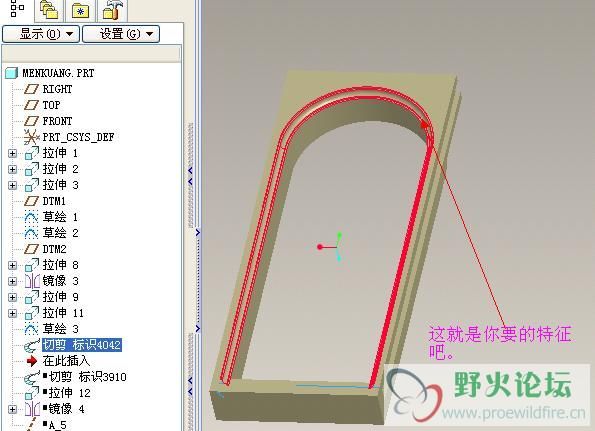Select the RIGHT datum plane icon
The width and height of the screenshot is (595, 431).
pos(31,89)
